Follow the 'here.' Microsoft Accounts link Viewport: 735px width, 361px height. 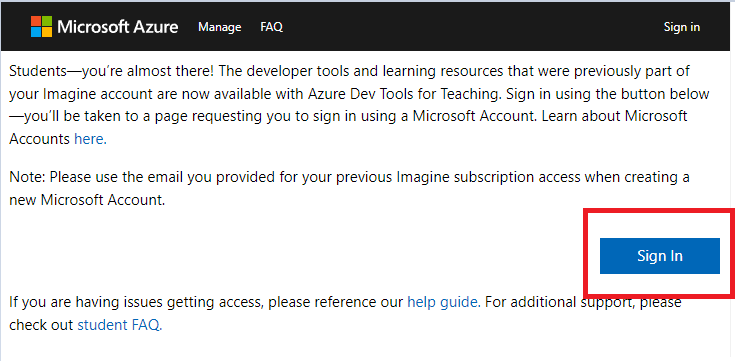pyautogui.click(x=90, y=139)
